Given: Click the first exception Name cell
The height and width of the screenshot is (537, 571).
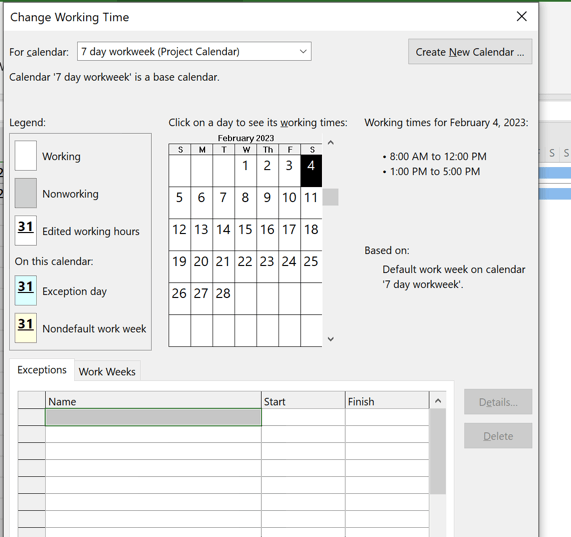Looking at the screenshot, I should (x=153, y=417).
